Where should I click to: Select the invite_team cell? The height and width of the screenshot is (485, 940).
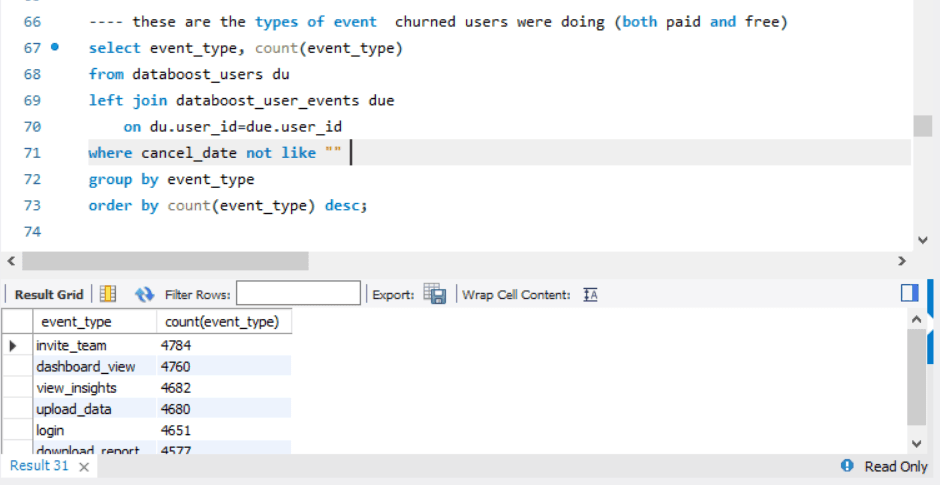point(95,345)
